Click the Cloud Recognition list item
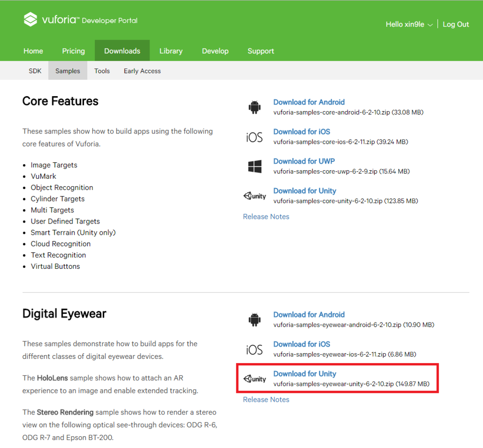Viewport: 483px width, 448px height. point(61,244)
